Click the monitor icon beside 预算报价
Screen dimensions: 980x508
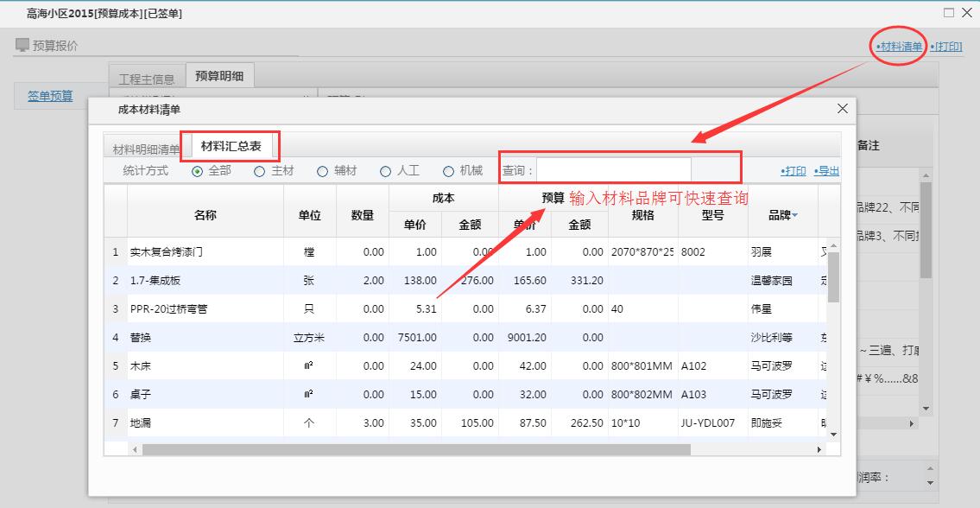(x=22, y=46)
